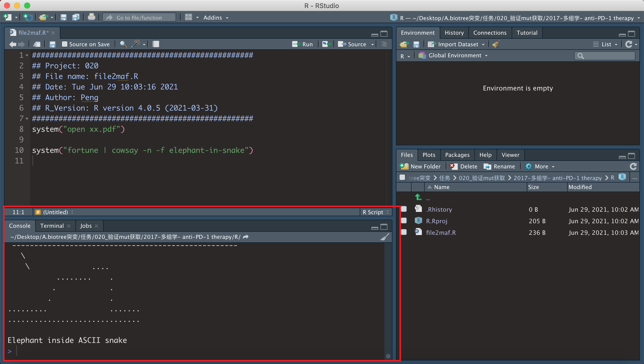Screen dimensions: 644x364
Task: Open file2maf.R from the file list
Action: tap(441, 233)
